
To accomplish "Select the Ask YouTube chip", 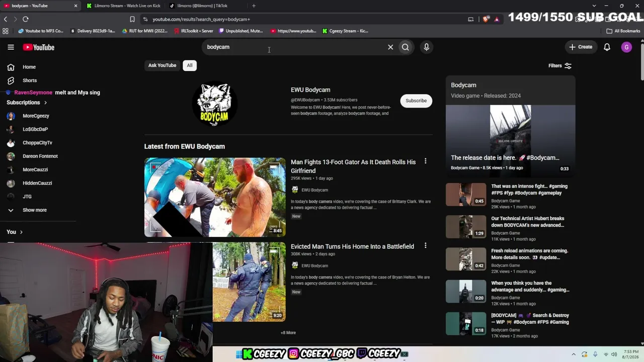I will (x=162, y=65).
